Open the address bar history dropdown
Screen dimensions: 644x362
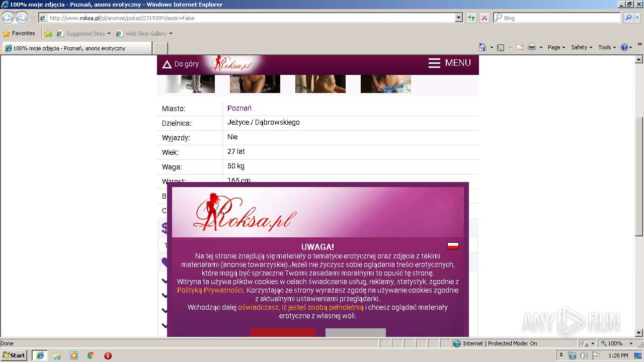click(x=458, y=18)
